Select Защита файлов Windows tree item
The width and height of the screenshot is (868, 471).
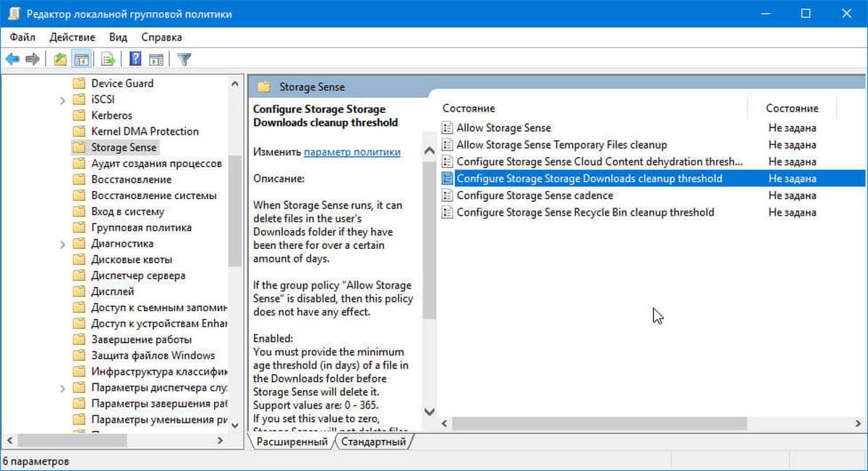[x=153, y=355]
